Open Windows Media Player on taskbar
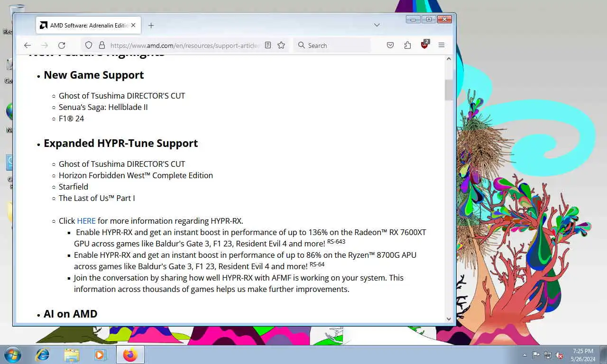This screenshot has height=364, width=607. tap(101, 355)
